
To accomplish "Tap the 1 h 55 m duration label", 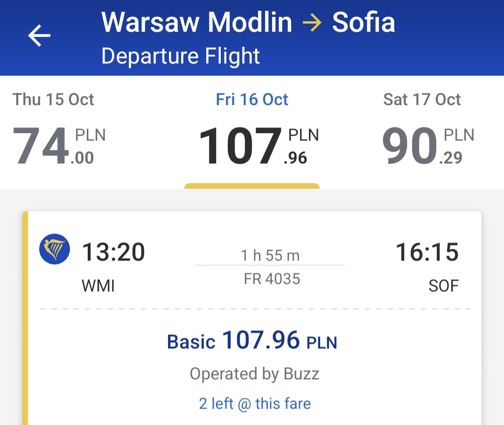I will click(270, 255).
